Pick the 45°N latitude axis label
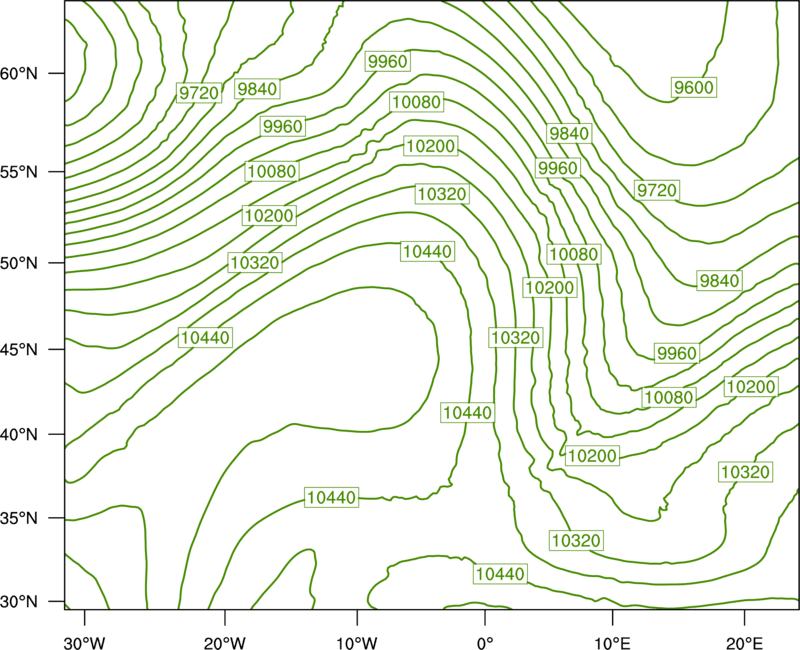Viewport: 800px width, 650px height. (19, 349)
